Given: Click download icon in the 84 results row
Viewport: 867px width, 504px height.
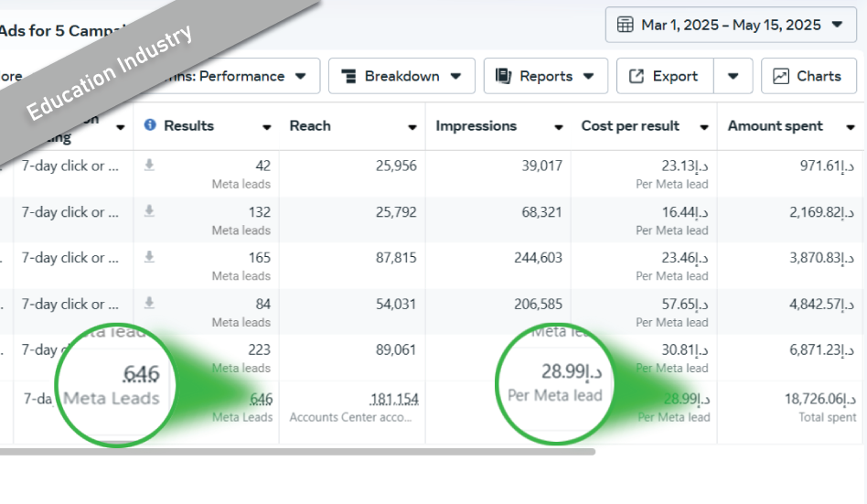Looking at the screenshot, I should click(149, 303).
